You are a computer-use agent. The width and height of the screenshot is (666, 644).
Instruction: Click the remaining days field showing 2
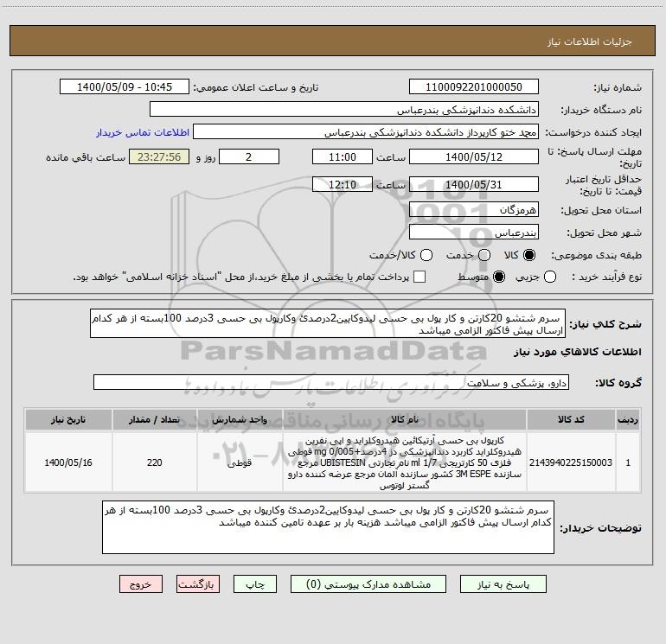(x=249, y=156)
